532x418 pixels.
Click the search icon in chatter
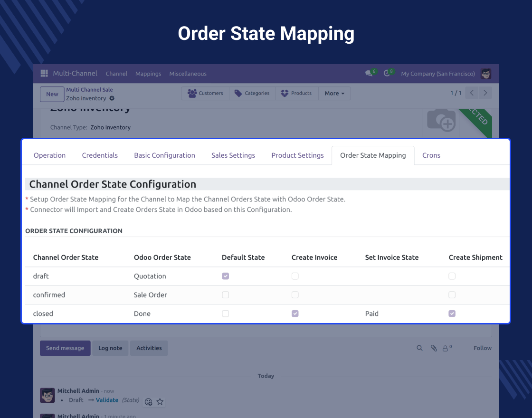tap(420, 348)
